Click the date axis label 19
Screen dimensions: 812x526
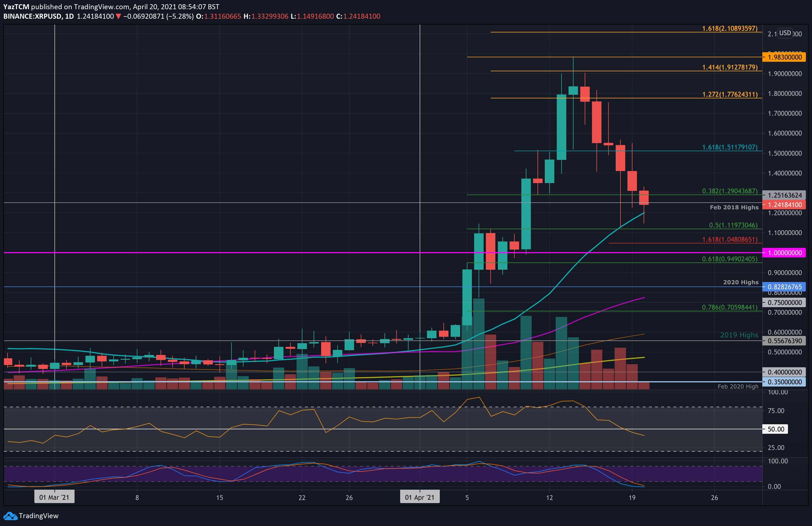(x=632, y=498)
